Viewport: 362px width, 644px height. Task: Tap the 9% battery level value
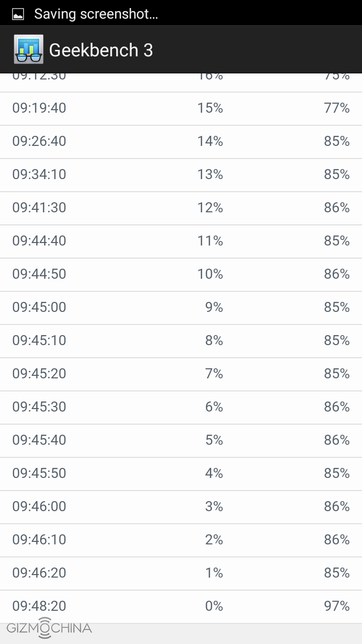click(214, 307)
